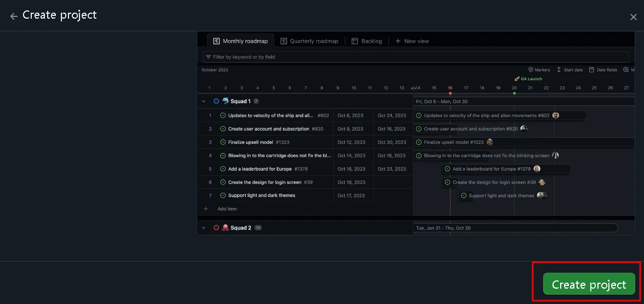The width and height of the screenshot is (644, 304).
Task: Click the green diamond marker on day 20
Action: coord(514,93)
